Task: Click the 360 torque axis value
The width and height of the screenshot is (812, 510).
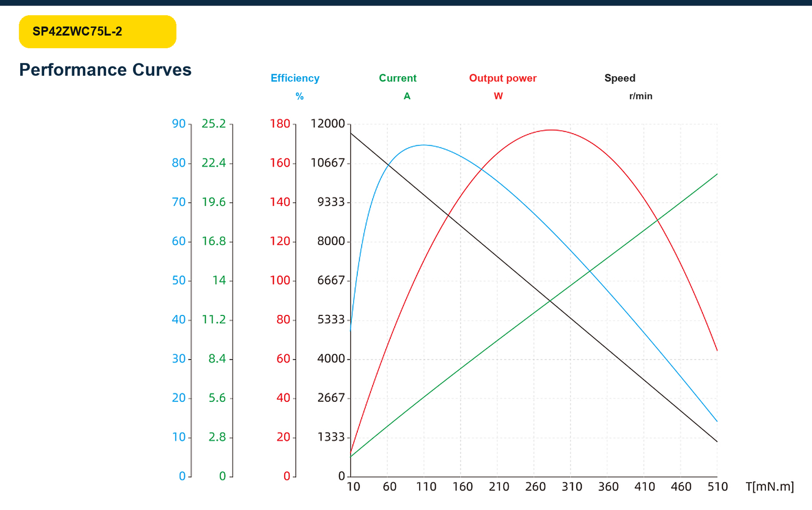Action: click(x=608, y=487)
